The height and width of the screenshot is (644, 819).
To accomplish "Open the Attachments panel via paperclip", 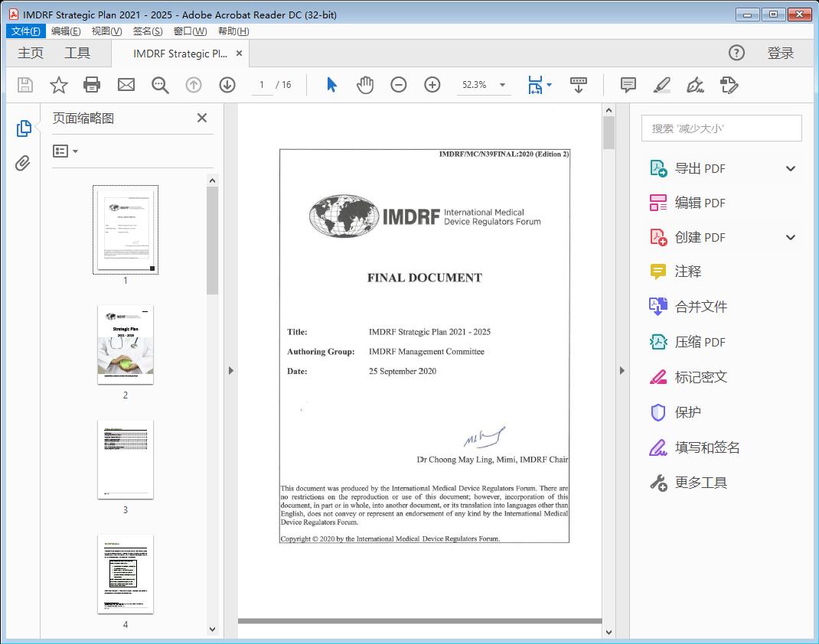I will click(24, 161).
